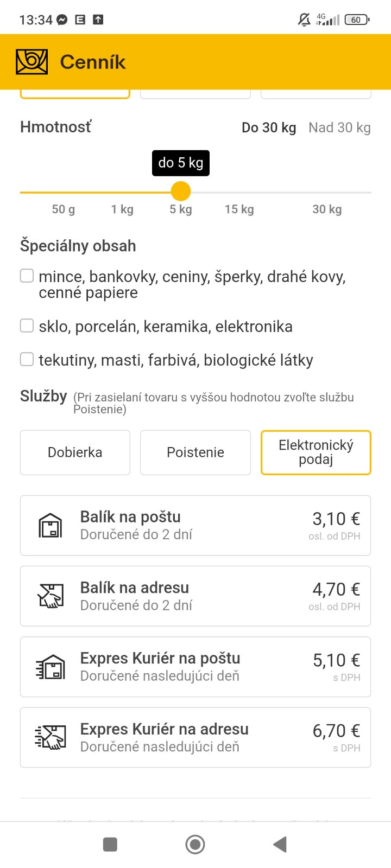Screen dimensions: 391x868
Task: Tap the Expres Kuriér na adresu icon
Action: [x=51, y=737]
